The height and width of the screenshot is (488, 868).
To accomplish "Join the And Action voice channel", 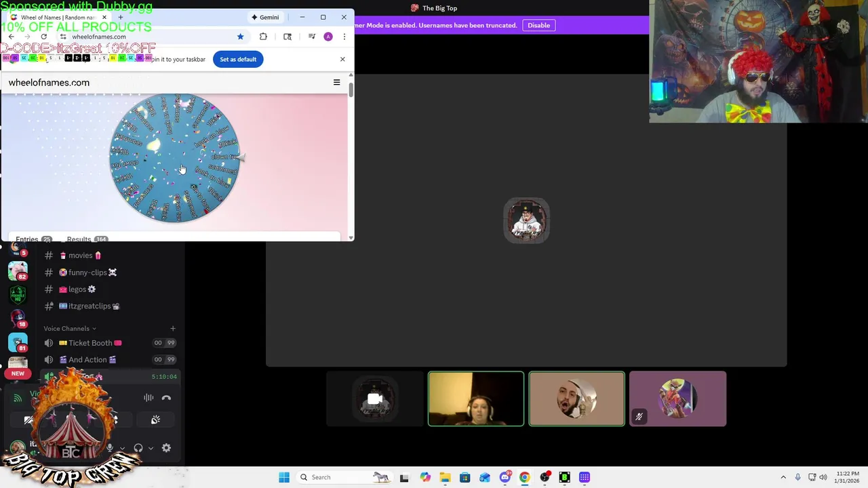I will coord(108,360).
